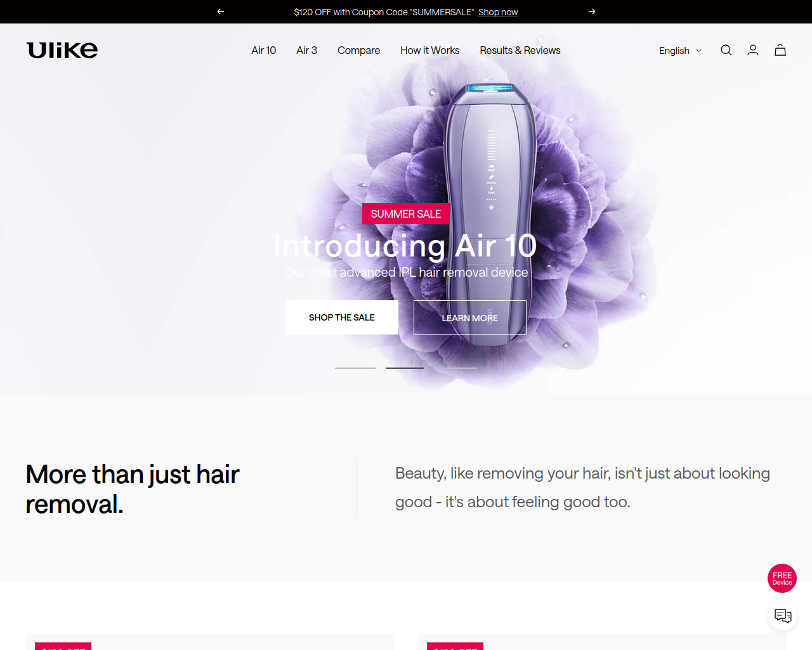Viewport: 812px width, 650px height.
Task: Click the 'More than just hair removal.' heading
Action: pos(133,489)
